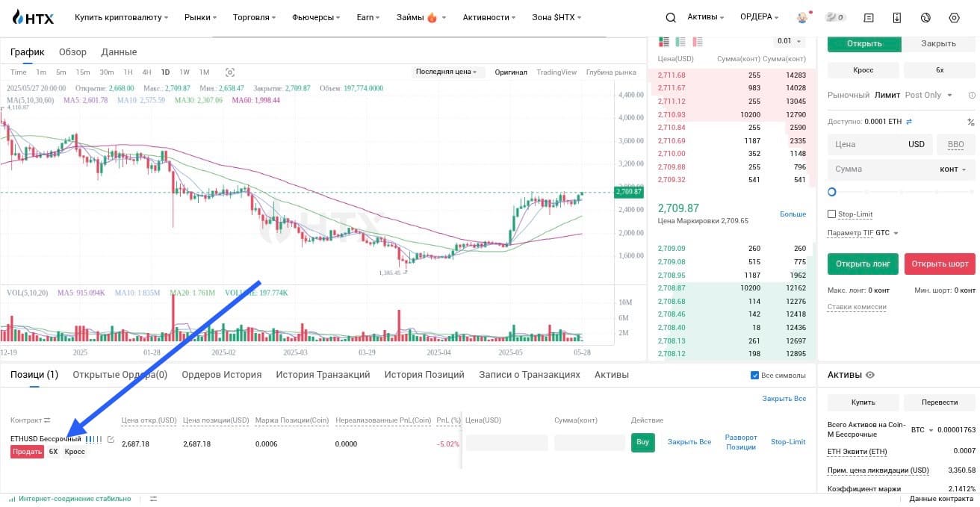Click the Ставки комиссии link
Viewport: 980px width, 507px height.
pyautogui.click(x=857, y=307)
